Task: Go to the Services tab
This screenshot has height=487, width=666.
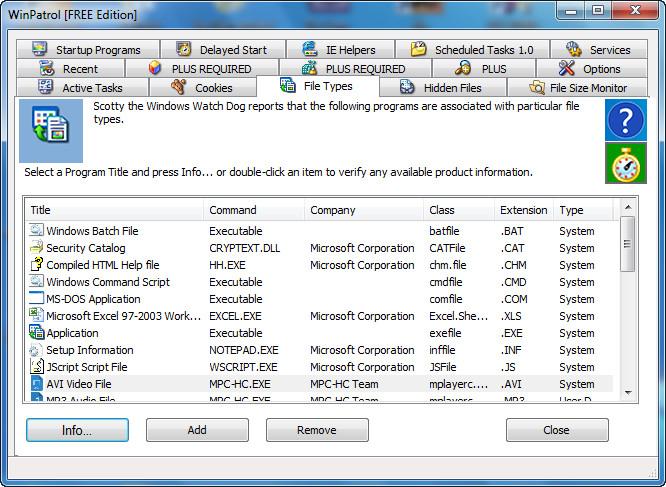Action: coord(599,49)
